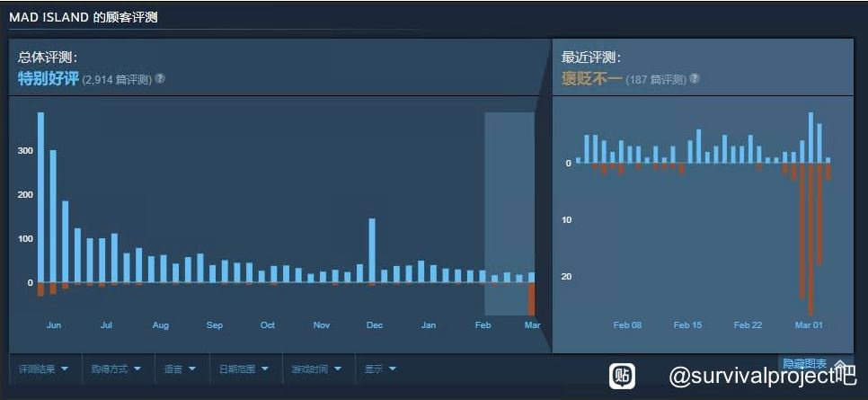Select the 特别好评 overall rating text
Screen dimensions: 868x400
[49, 79]
